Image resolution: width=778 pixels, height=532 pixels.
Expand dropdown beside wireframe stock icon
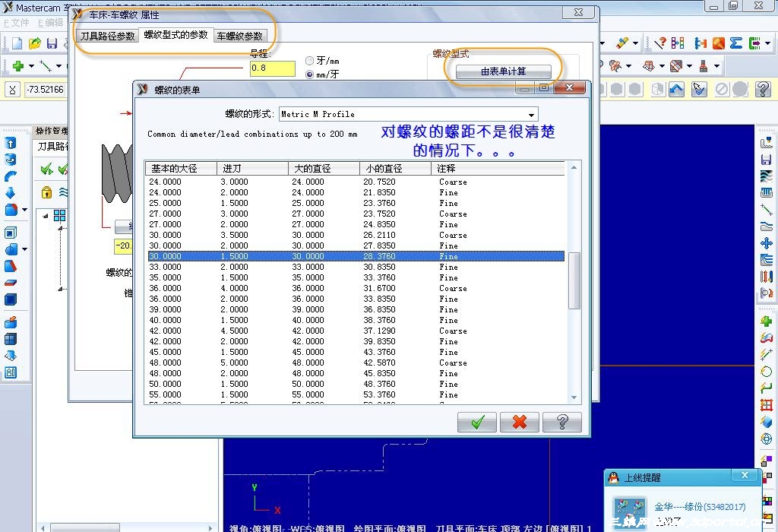689,65
